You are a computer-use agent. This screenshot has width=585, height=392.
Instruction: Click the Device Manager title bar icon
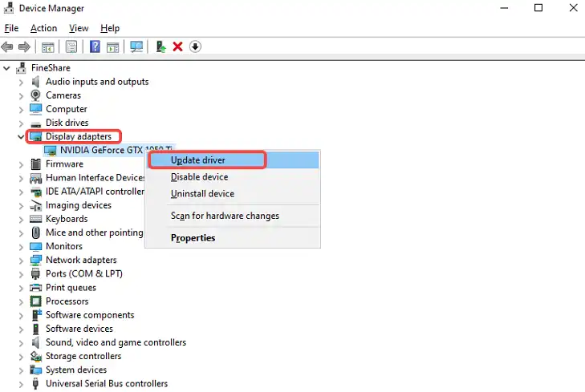[x=9, y=8]
